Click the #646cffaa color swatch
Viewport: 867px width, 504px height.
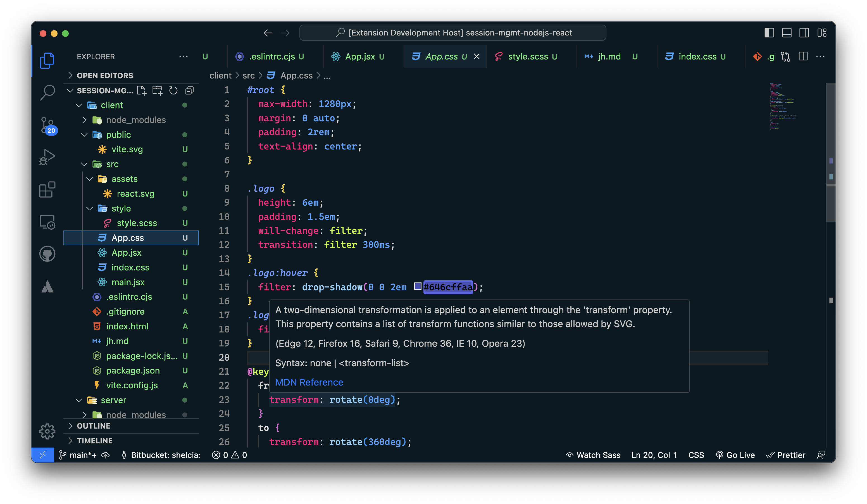pos(417,286)
